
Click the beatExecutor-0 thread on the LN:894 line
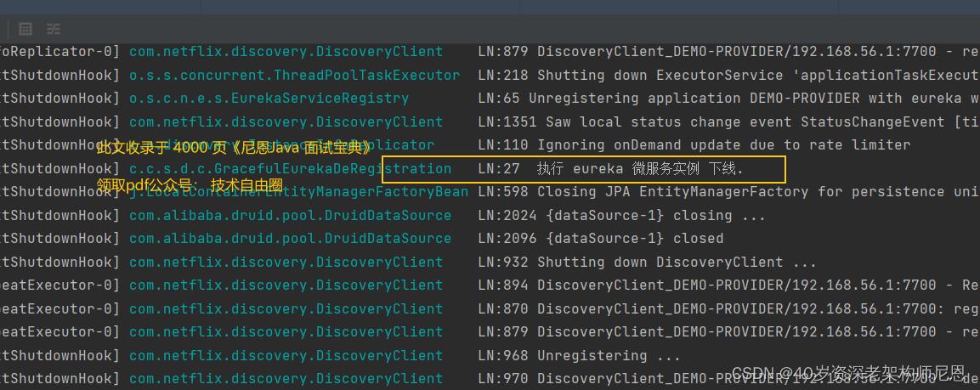[x=59, y=285]
